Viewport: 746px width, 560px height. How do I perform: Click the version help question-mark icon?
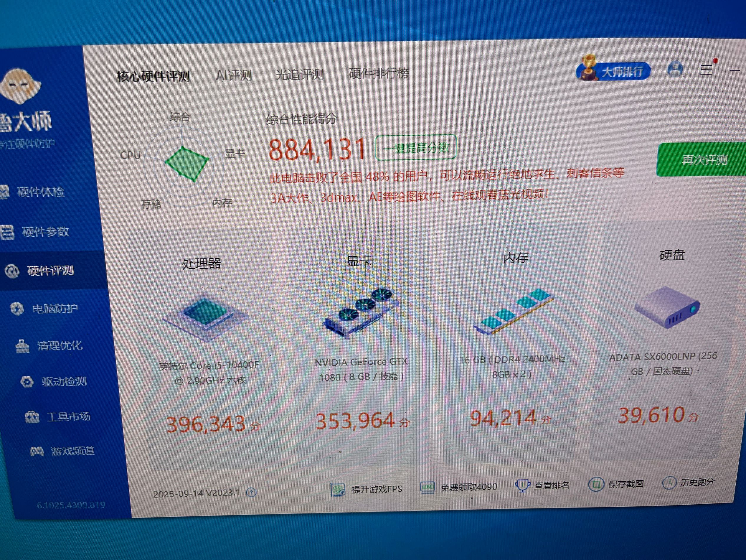251,493
